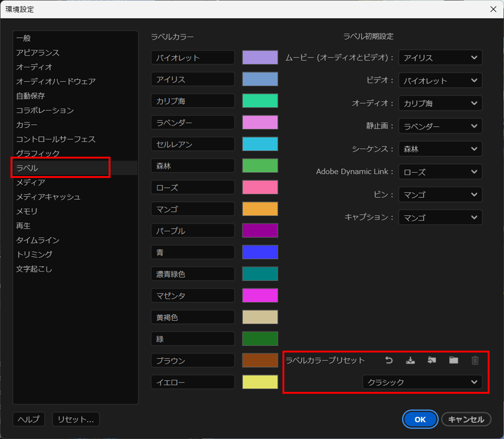This screenshot has height=439, width=504.
Task: Click the ローズ label name field
Action: [x=192, y=187]
